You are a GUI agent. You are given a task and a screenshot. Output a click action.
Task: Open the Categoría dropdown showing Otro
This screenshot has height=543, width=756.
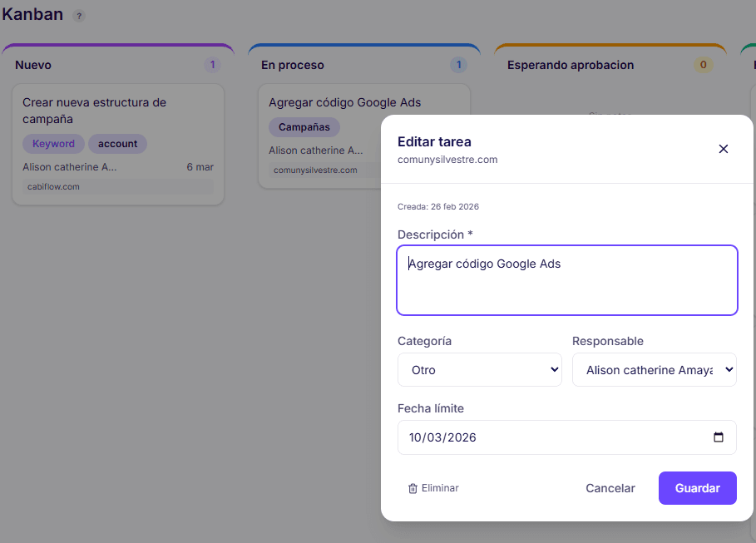(x=479, y=369)
